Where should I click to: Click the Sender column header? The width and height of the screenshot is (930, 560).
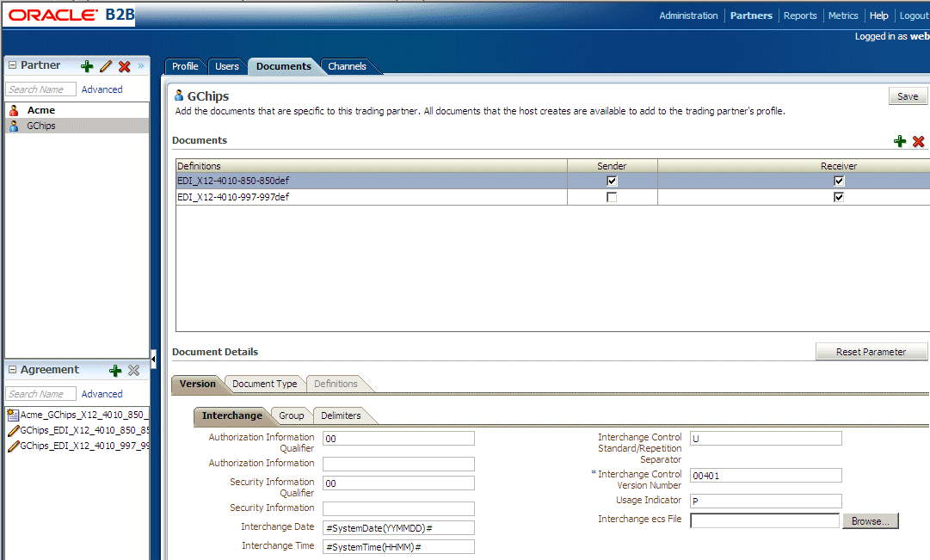point(612,165)
